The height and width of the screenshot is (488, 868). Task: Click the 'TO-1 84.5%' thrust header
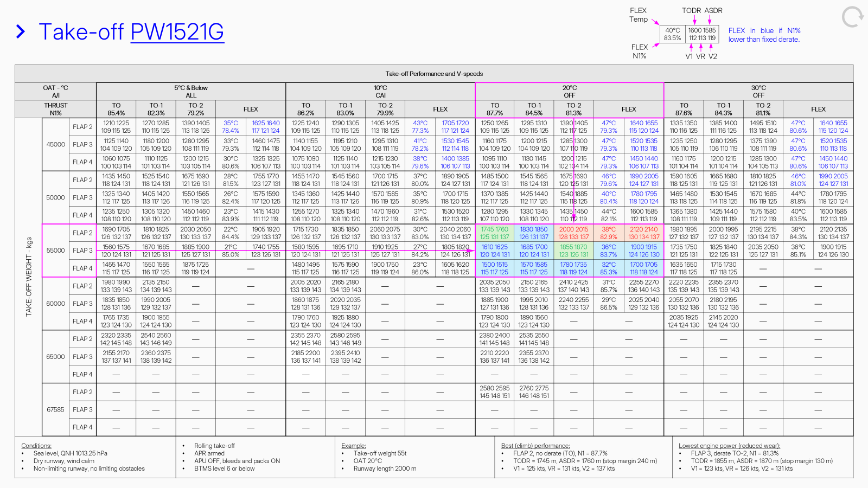[534, 109]
